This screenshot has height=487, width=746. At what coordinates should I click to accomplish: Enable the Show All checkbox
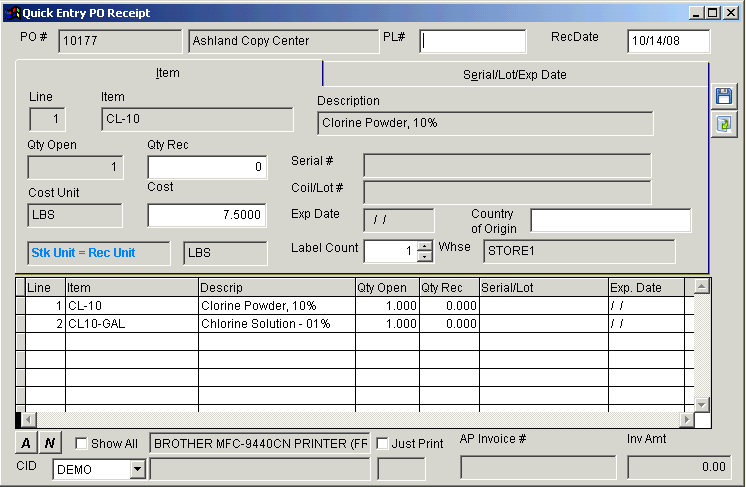click(x=81, y=443)
